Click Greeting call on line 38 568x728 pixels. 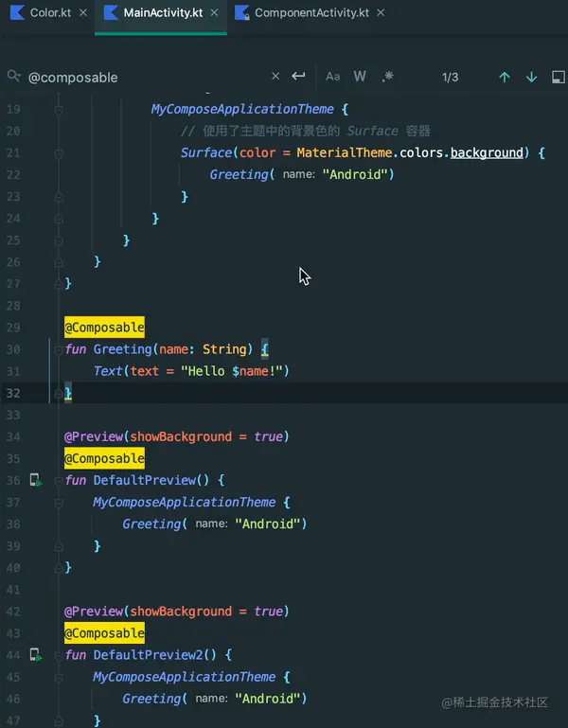point(151,524)
